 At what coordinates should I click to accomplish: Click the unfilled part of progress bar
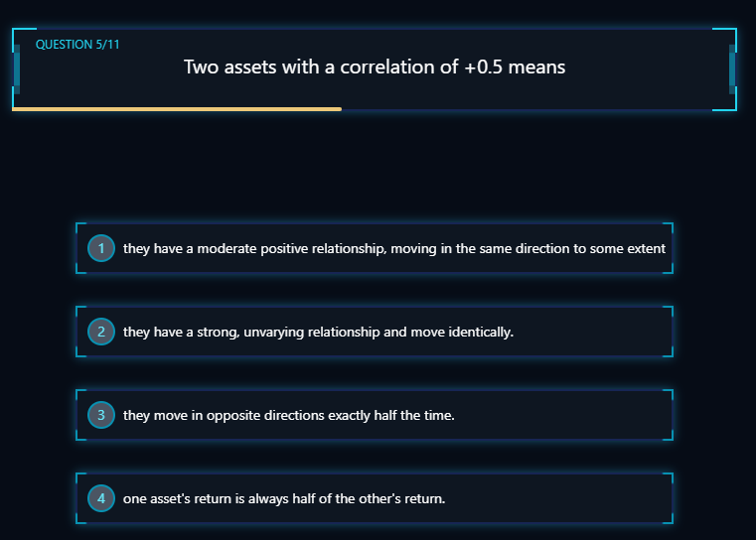point(536,109)
